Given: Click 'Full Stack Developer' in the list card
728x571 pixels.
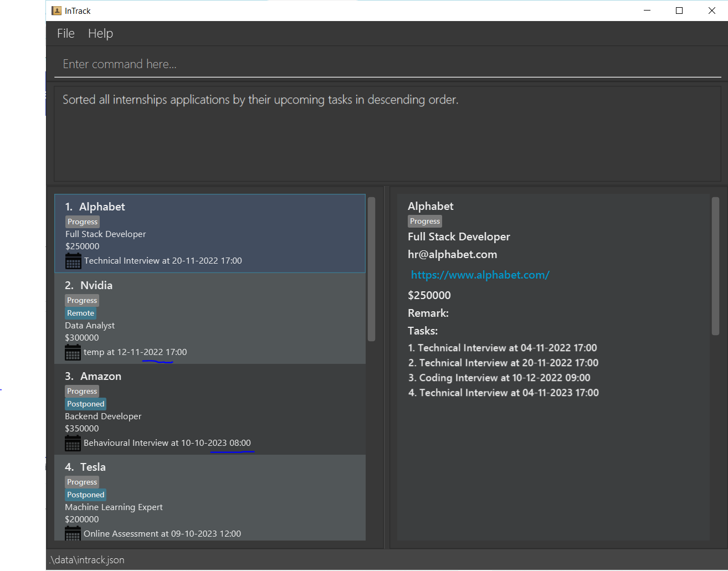Looking at the screenshot, I should pyautogui.click(x=106, y=234).
